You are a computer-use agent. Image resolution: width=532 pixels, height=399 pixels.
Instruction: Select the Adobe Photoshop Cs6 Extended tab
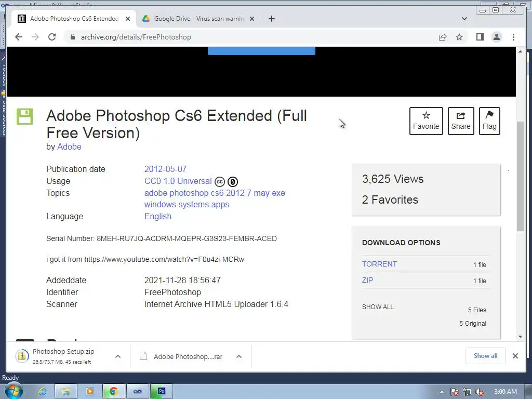[74, 19]
